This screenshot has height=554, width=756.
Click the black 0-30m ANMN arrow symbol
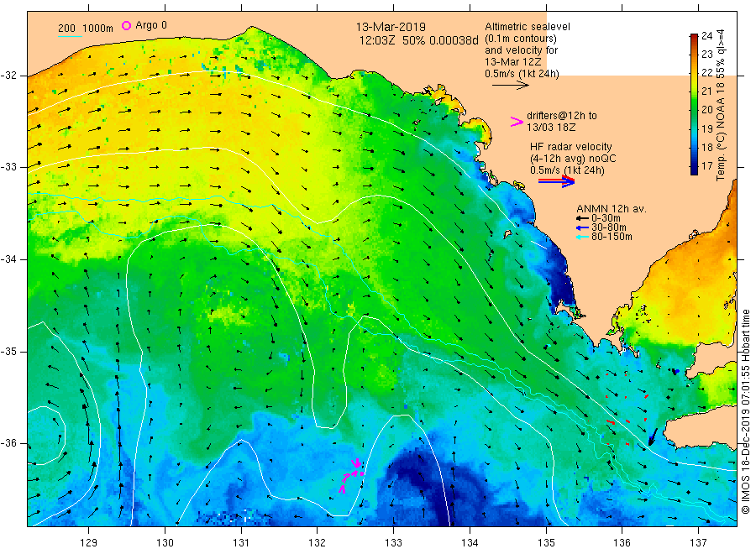tap(583, 218)
